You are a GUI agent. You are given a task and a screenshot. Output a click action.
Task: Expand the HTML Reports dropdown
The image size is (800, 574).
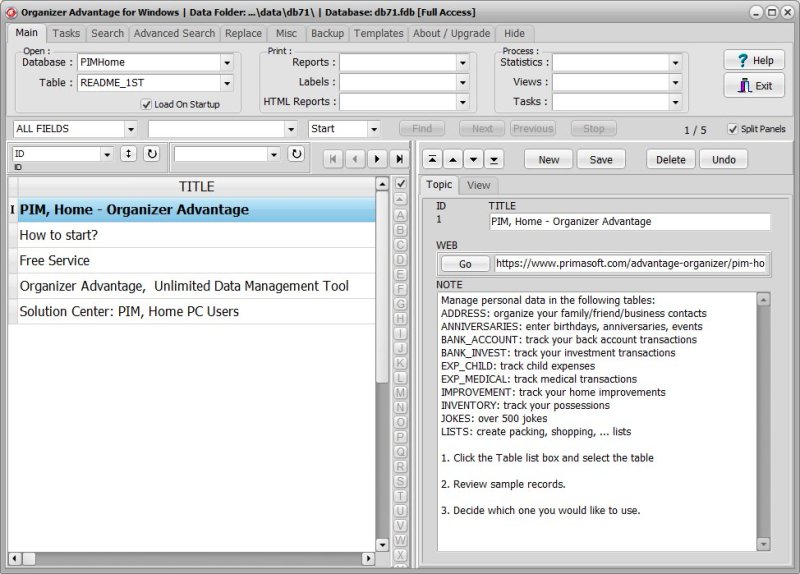click(463, 102)
